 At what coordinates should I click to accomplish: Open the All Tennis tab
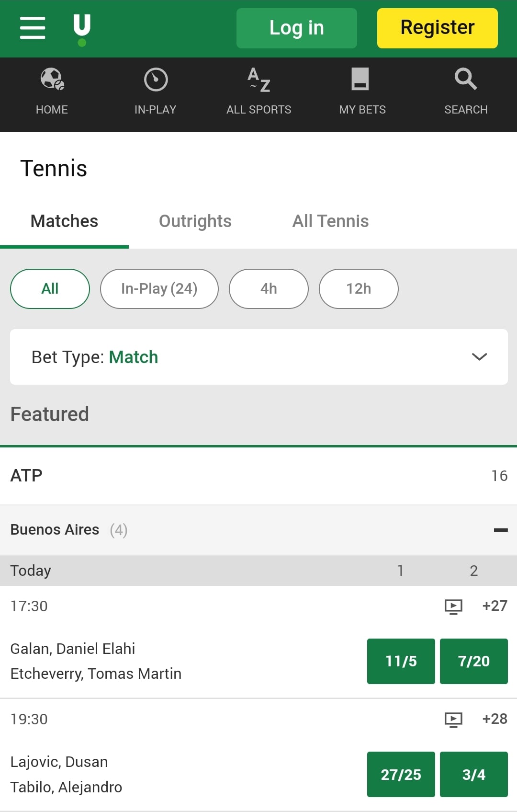(x=330, y=221)
